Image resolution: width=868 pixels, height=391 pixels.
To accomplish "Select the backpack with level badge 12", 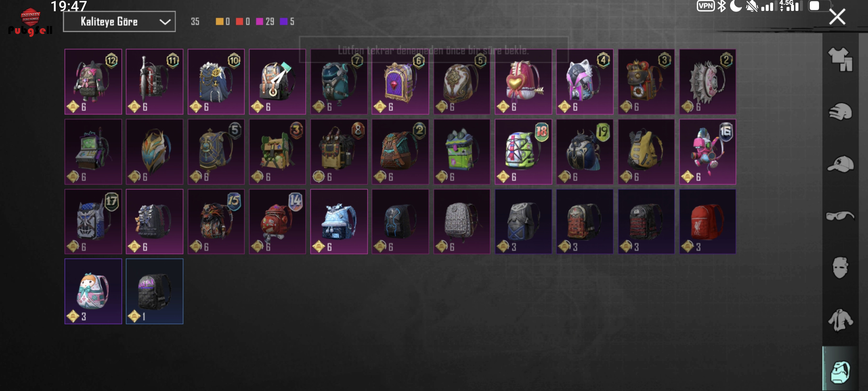I will pyautogui.click(x=93, y=82).
